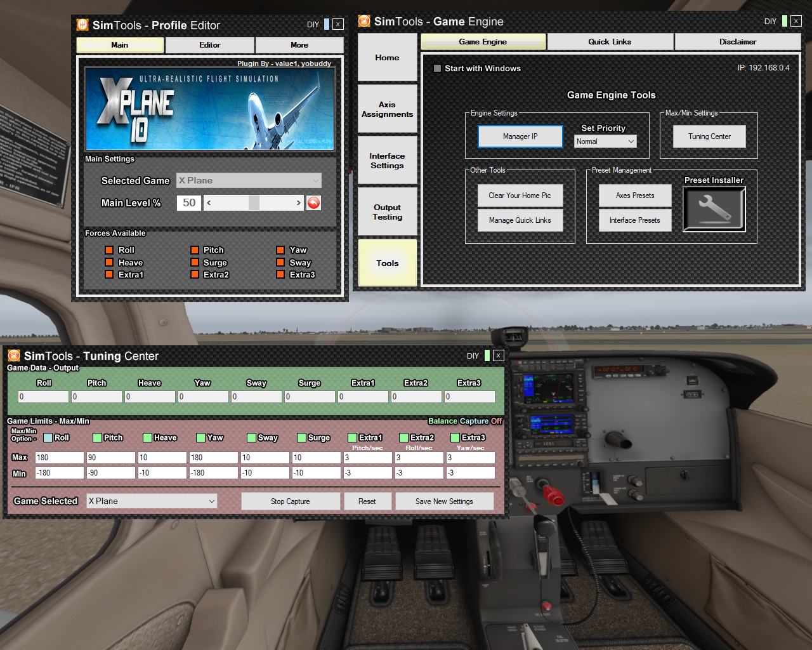Click Main Level slider right arrow
812x650 pixels.
pos(299,202)
